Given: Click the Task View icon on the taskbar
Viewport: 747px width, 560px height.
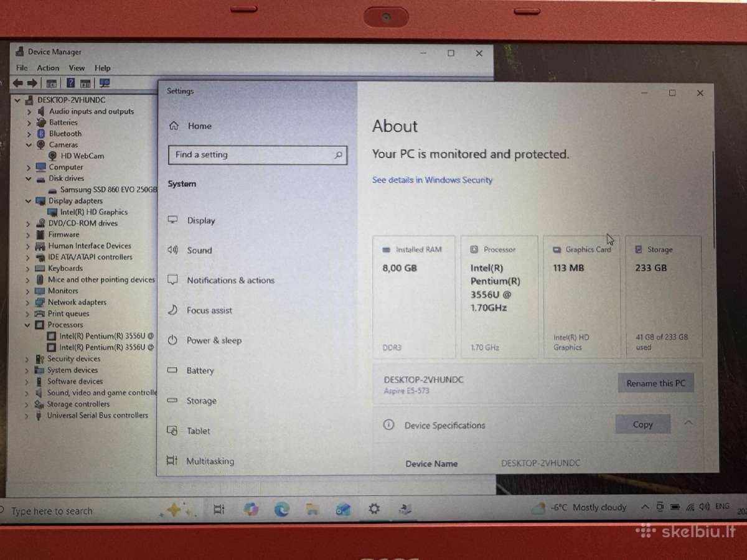Looking at the screenshot, I should [218, 509].
